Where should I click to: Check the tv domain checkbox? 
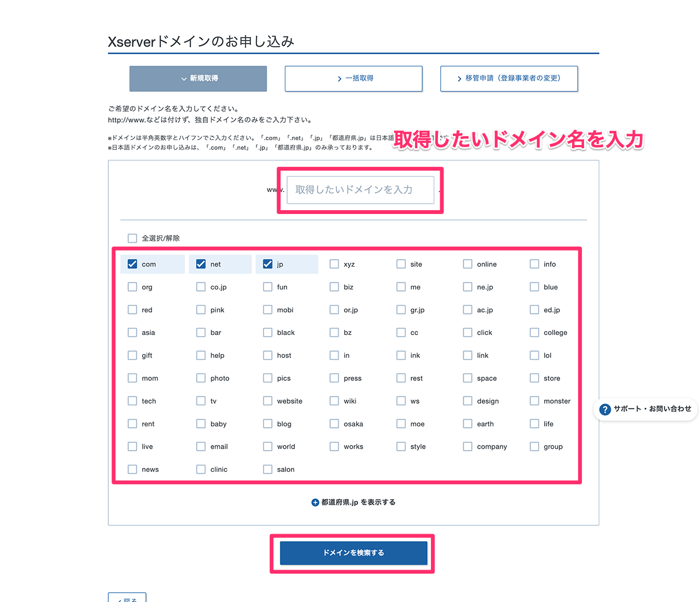point(201,401)
